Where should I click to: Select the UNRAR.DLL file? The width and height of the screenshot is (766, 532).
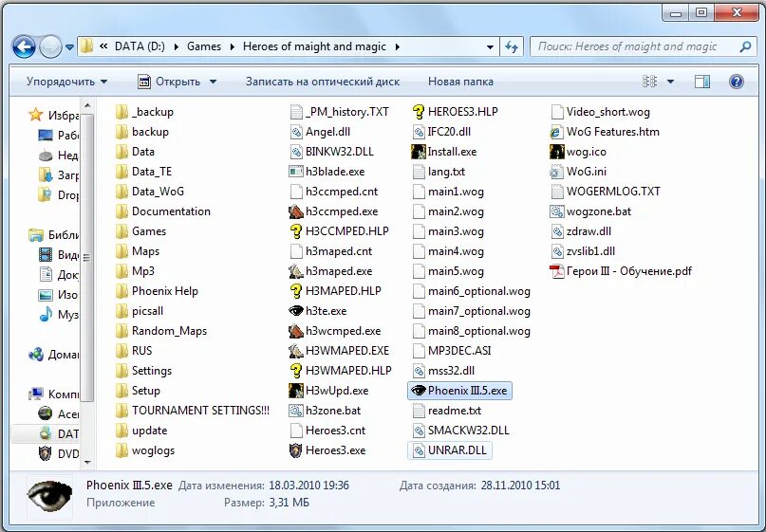point(450,450)
